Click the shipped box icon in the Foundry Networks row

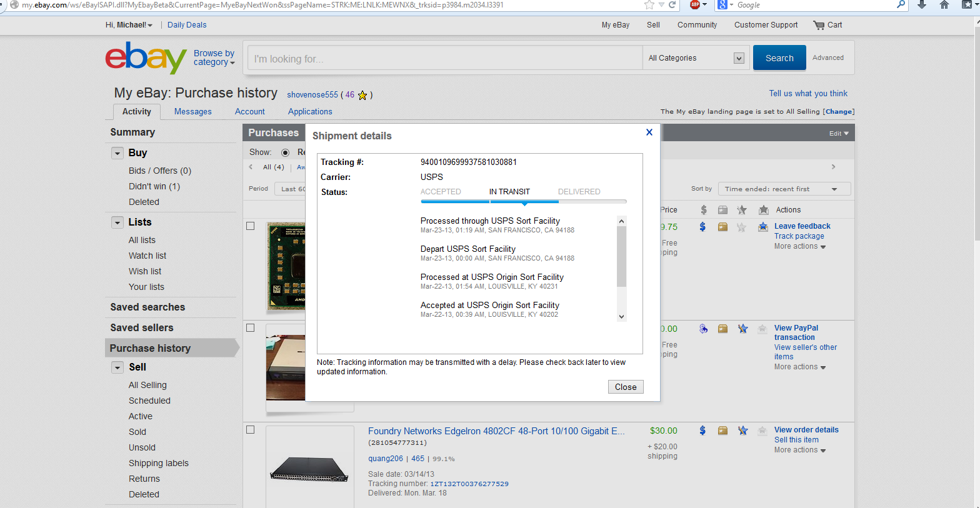point(722,430)
